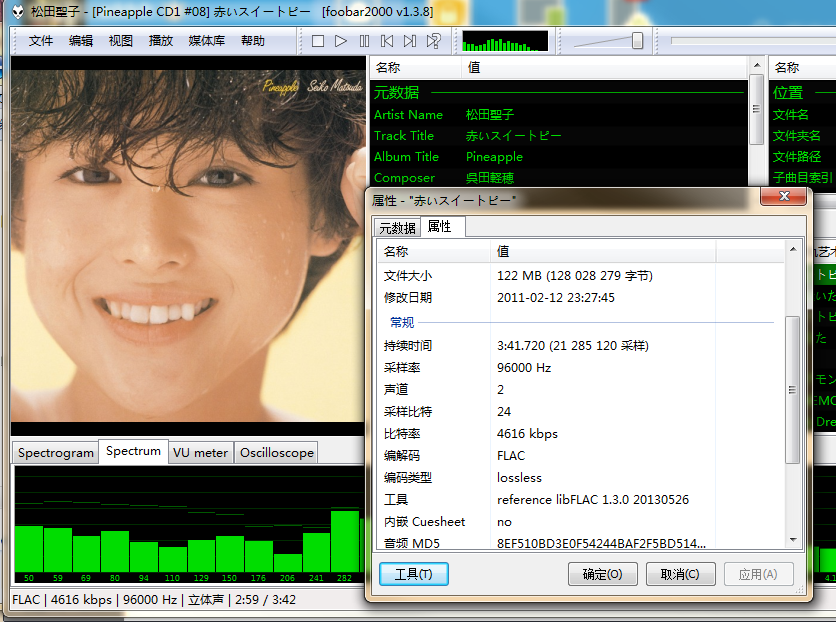Skip to the previous track
Image resolution: width=836 pixels, height=622 pixels.
pyautogui.click(x=387, y=41)
